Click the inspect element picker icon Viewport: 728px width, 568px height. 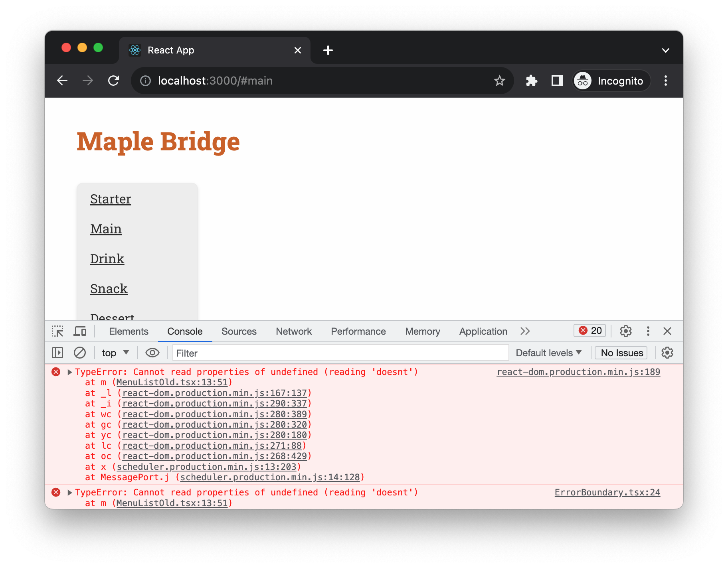(57, 331)
